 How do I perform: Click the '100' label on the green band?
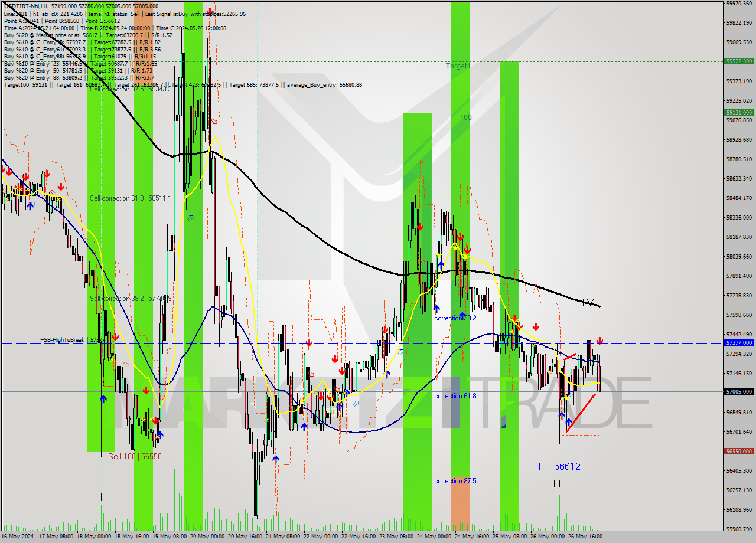coord(466,117)
